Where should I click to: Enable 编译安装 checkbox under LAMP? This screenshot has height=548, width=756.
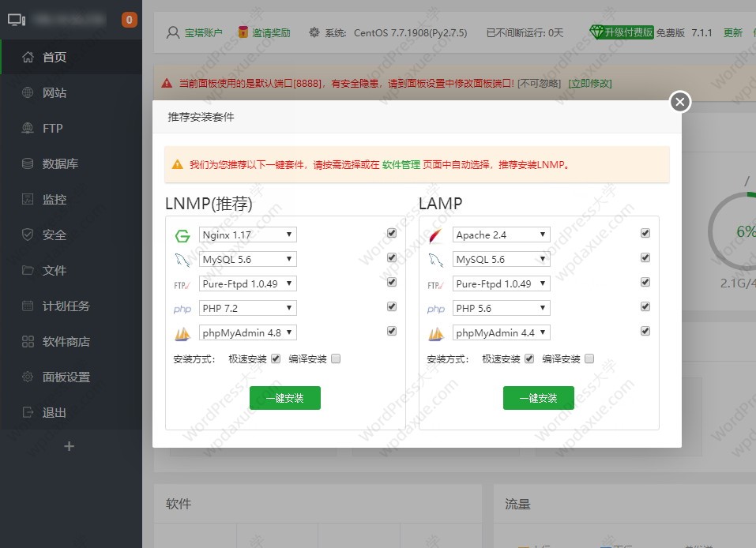click(589, 358)
